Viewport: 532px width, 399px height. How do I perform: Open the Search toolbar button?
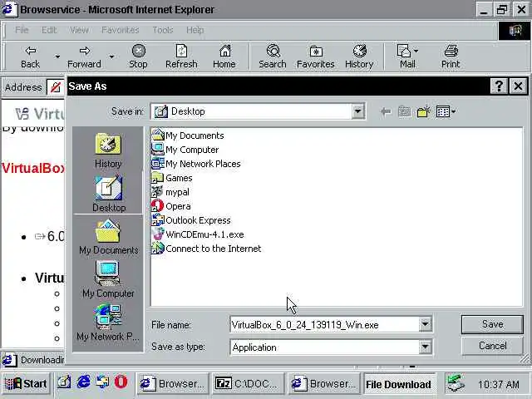273,57
